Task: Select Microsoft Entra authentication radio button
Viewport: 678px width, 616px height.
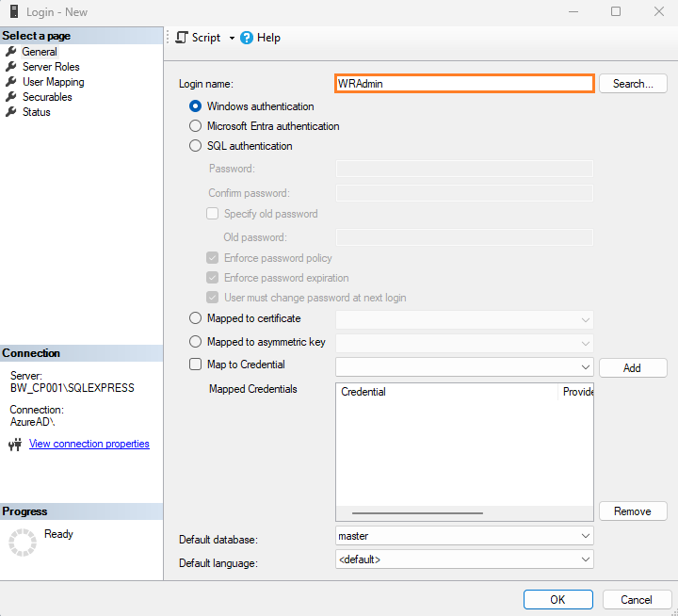Action: pyautogui.click(x=196, y=126)
